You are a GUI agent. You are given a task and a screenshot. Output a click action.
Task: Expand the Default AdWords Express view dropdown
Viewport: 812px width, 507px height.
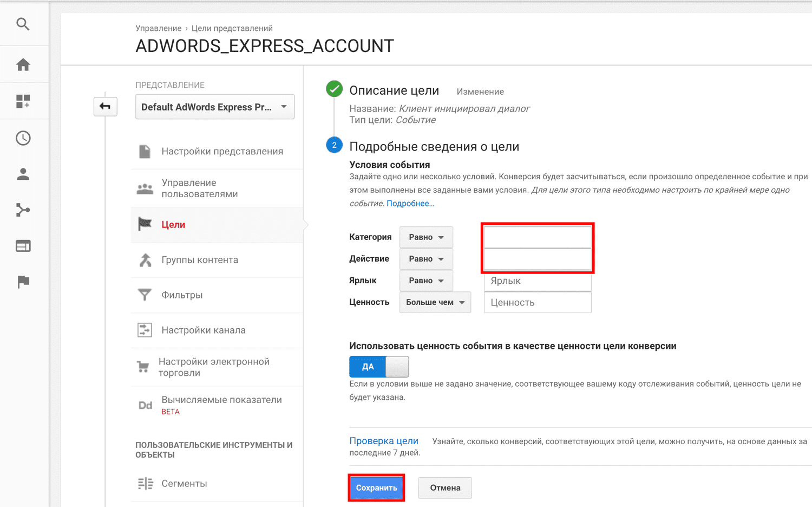(x=214, y=107)
